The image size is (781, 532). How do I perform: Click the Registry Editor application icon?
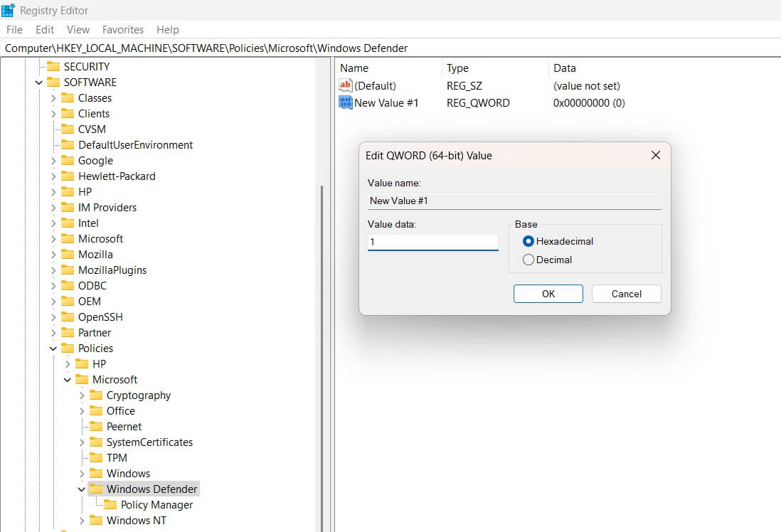click(8, 10)
